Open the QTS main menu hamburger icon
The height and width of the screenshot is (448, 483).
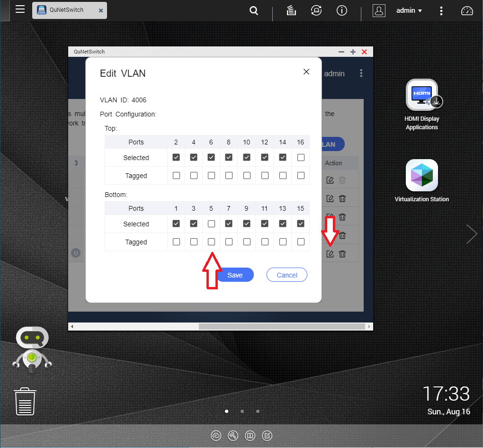click(x=20, y=9)
